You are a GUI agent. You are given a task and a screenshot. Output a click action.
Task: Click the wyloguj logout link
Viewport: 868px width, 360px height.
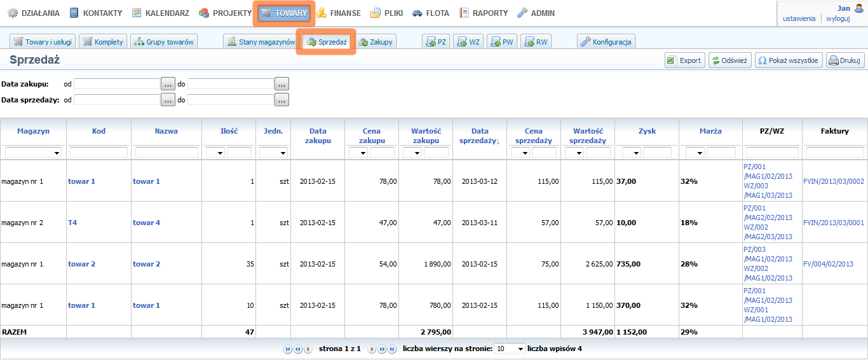coord(837,18)
